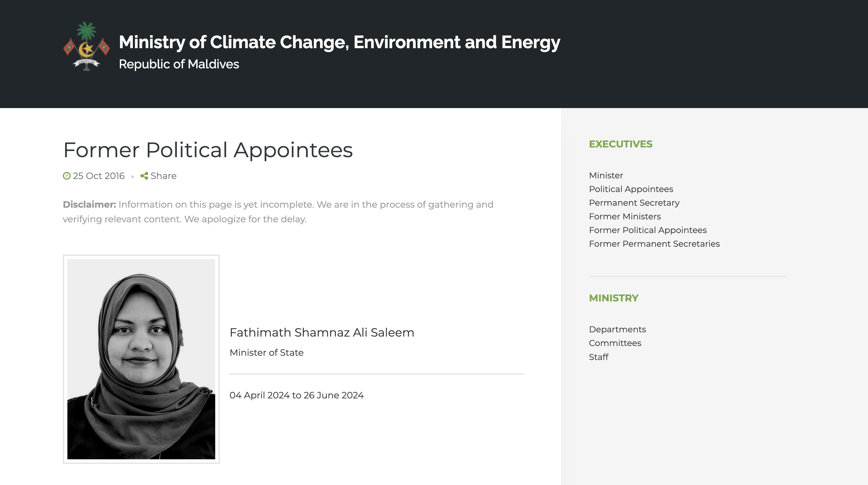The width and height of the screenshot is (868, 485).
Task: View the Departments page
Action: [x=617, y=329]
